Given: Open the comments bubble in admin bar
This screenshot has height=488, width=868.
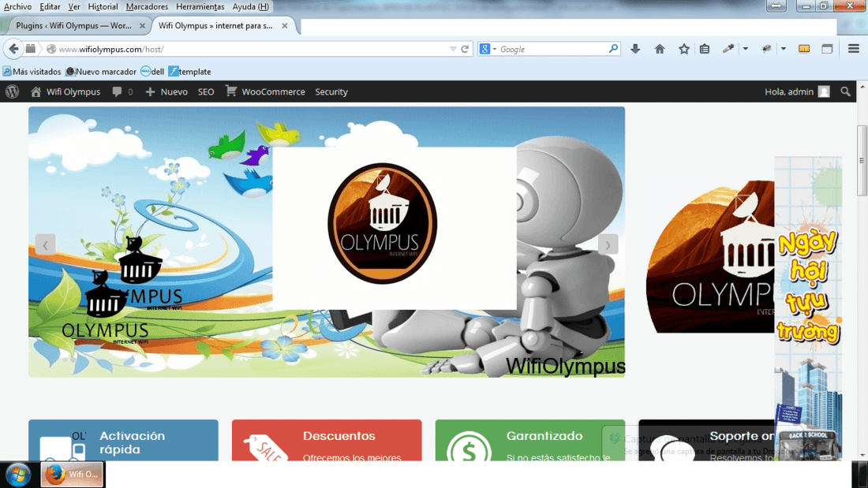Looking at the screenshot, I should point(122,92).
